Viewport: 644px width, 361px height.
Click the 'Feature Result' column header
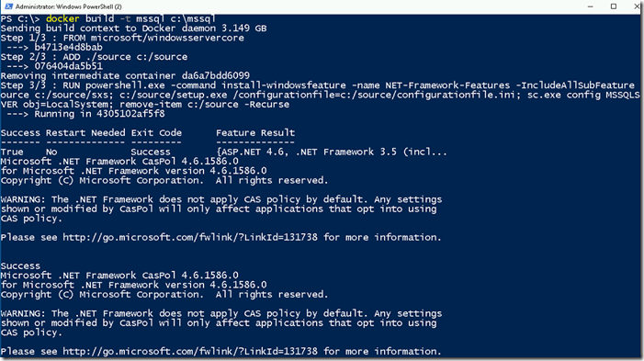click(x=255, y=133)
